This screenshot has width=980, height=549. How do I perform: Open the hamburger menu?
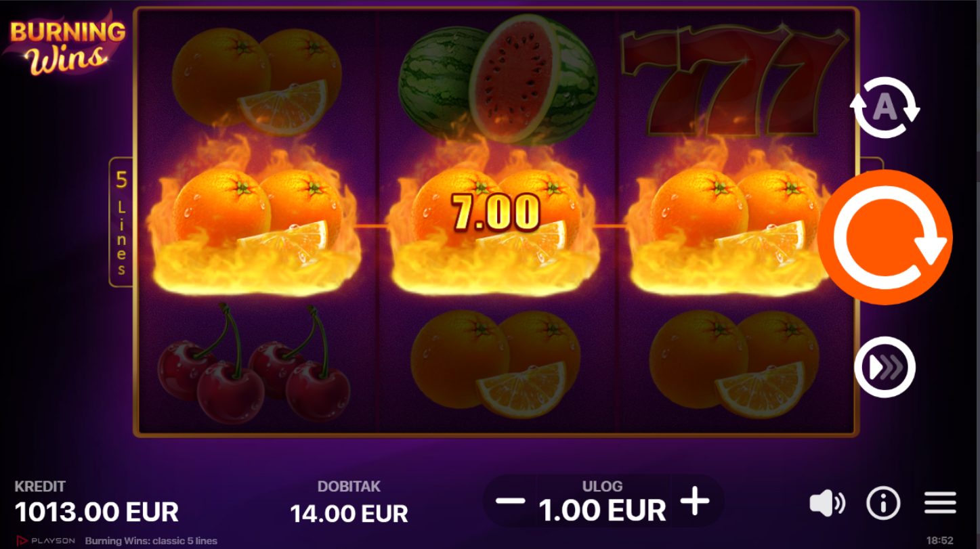[940, 503]
